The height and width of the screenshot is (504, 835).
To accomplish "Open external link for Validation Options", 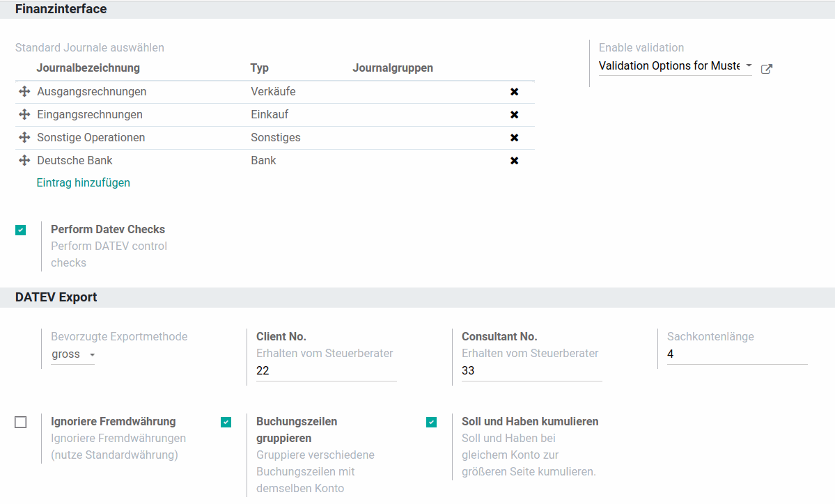I will pos(767,69).
